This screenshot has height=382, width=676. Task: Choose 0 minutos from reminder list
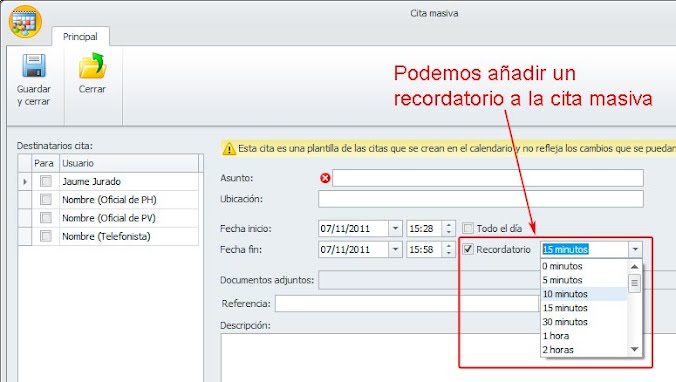pyautogui.click(x=584, y=266)
